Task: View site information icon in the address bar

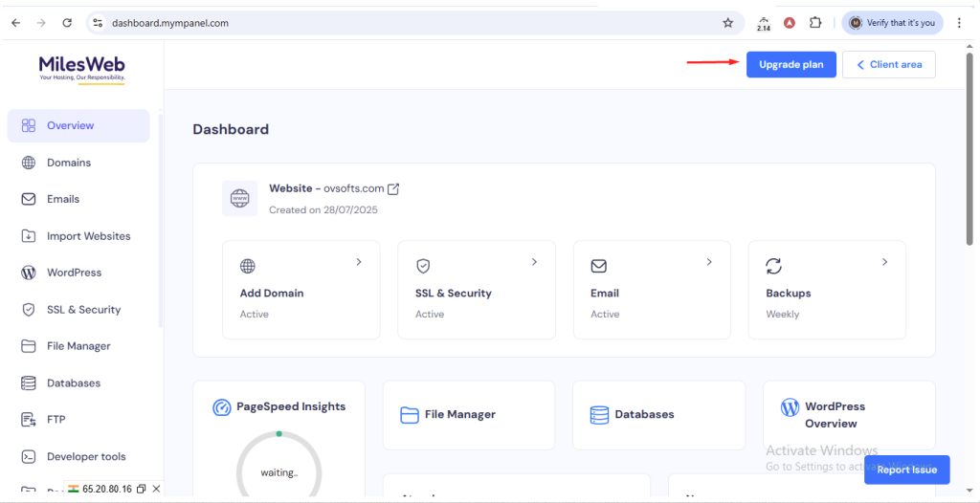Action: [x=98, y=23]
